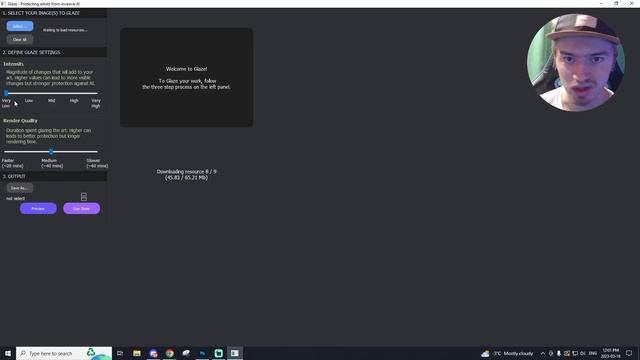Click the small stacked icon above Run Glaze
This screenshot has width=640, height=360.
[x=84, y=197]
